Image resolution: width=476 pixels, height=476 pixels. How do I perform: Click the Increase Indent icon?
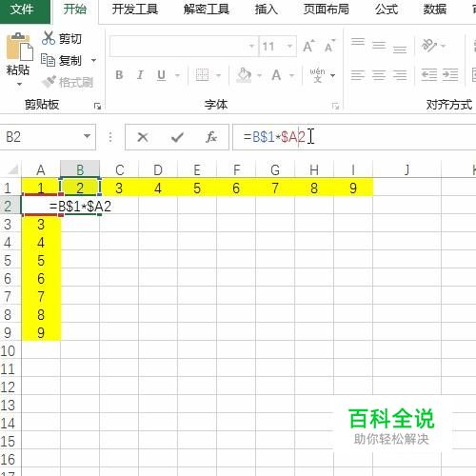pos(450,75)
